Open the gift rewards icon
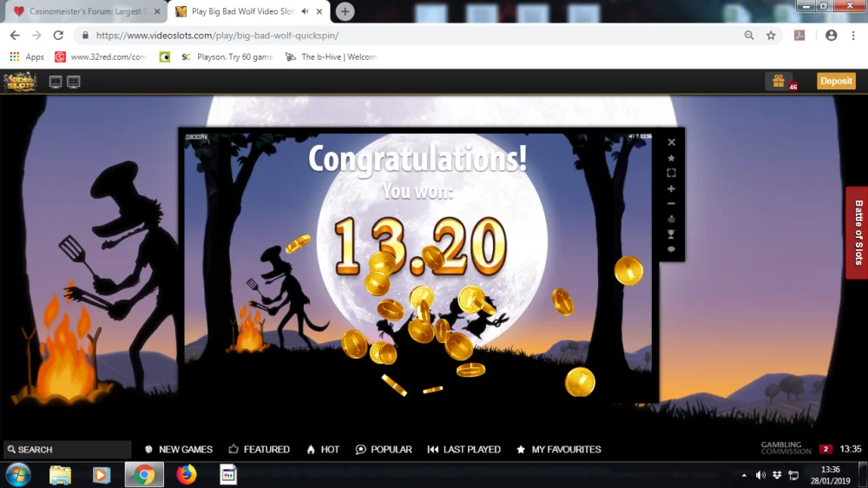The width and height of the screenshot is (868, 488). [779, 81]
